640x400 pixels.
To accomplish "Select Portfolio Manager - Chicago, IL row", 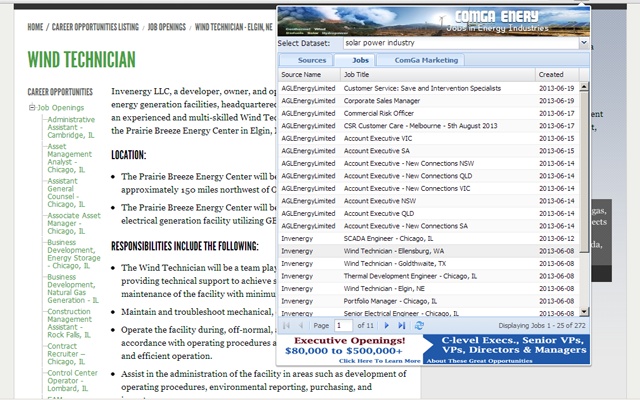I will (x=429, y=301).
